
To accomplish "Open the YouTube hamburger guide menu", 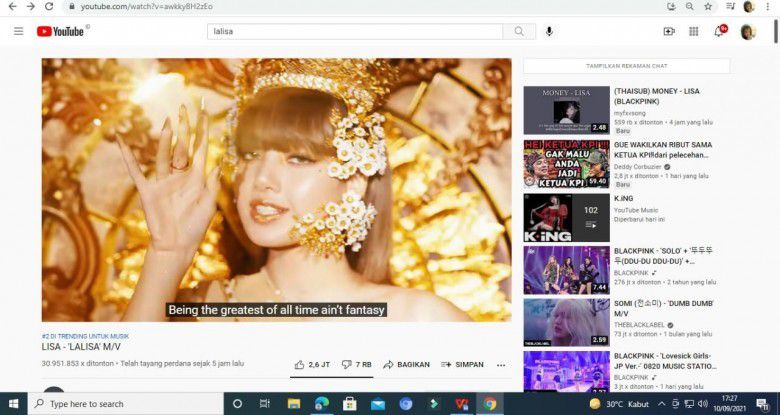I will pyautogui.click(x=18, y=32).
